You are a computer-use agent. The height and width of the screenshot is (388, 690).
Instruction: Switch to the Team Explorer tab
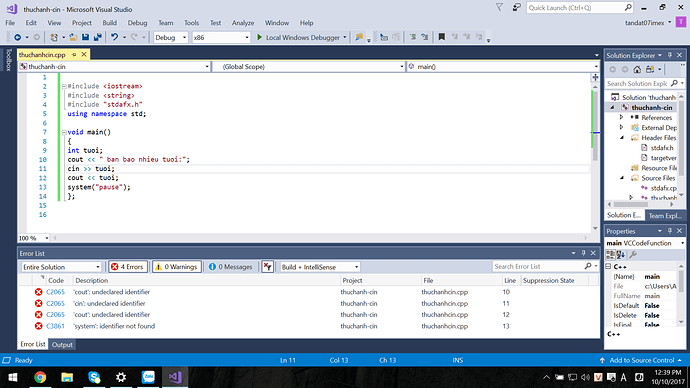click(665, 216)
